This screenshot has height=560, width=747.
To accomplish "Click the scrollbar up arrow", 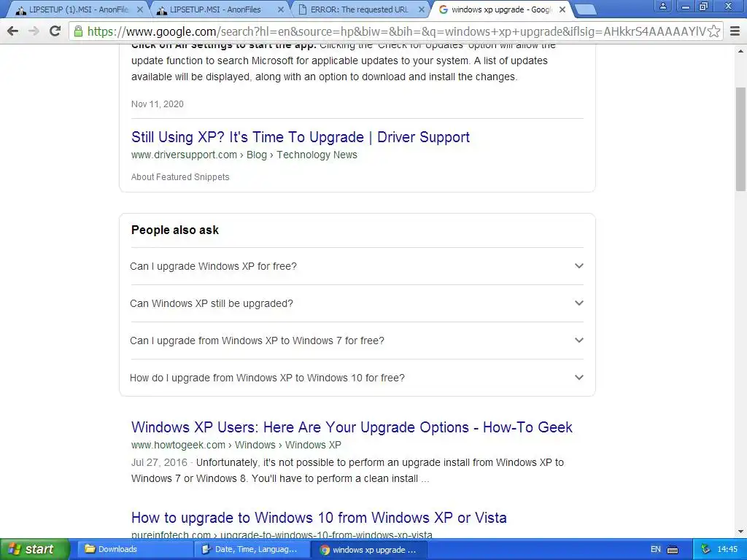I will click(741, 50).
